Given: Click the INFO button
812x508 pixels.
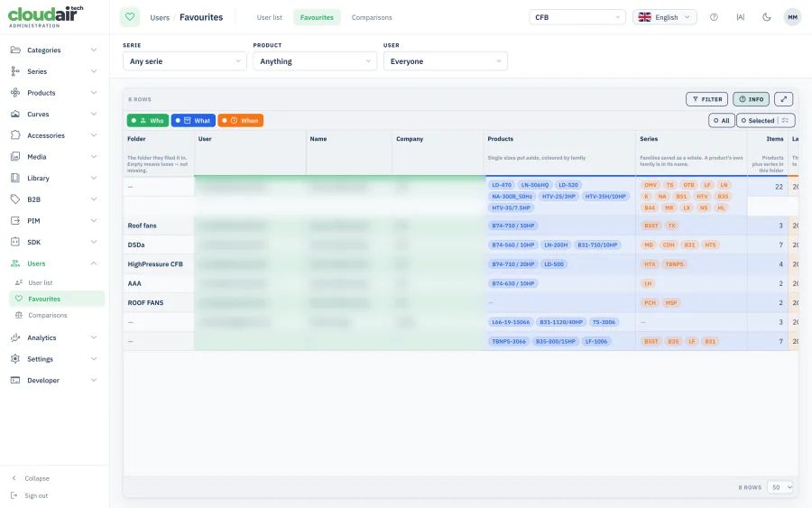Looking at the screenshot, I should point(751,99).
